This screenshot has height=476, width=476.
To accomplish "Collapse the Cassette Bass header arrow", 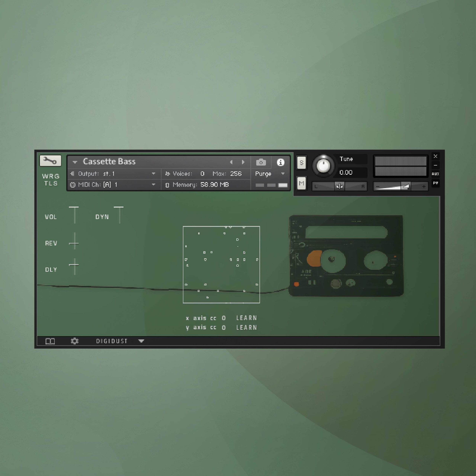I will (75, 162).
